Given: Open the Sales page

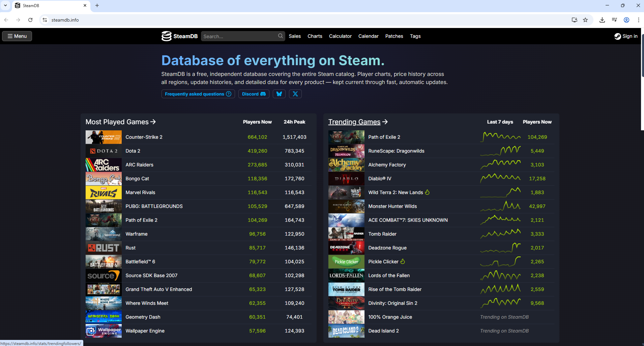Looking at the screenshot, I should tap(295, 36).
